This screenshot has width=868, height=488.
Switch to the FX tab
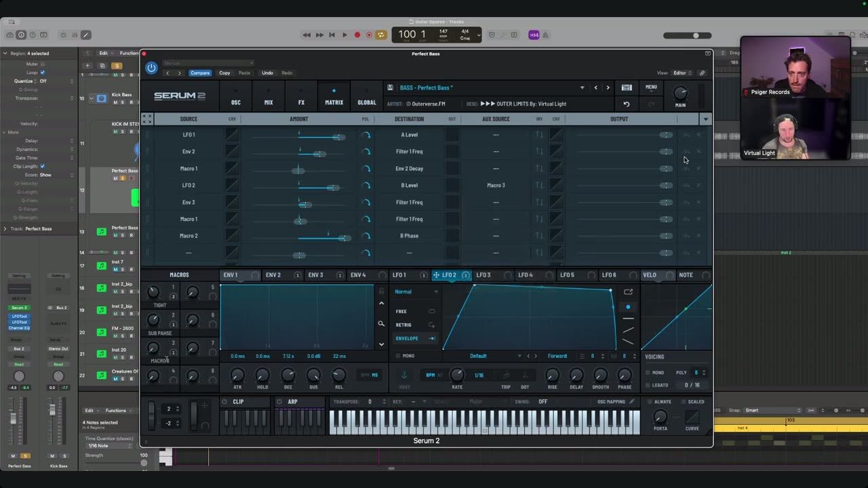(x=301, y=97)
